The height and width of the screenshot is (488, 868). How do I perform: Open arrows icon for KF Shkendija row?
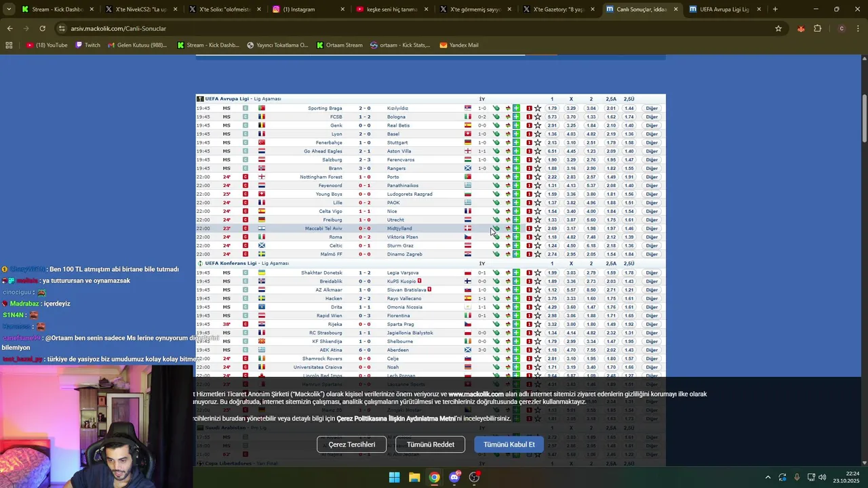508,342
